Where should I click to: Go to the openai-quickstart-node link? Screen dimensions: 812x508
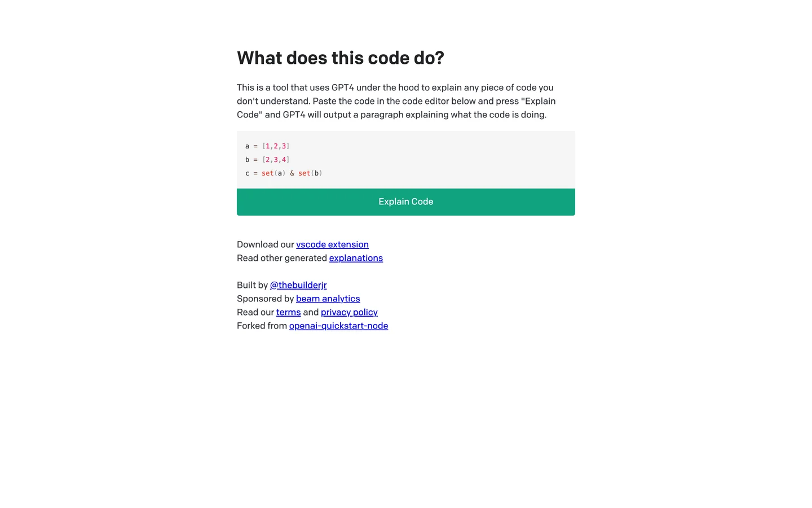338,326
